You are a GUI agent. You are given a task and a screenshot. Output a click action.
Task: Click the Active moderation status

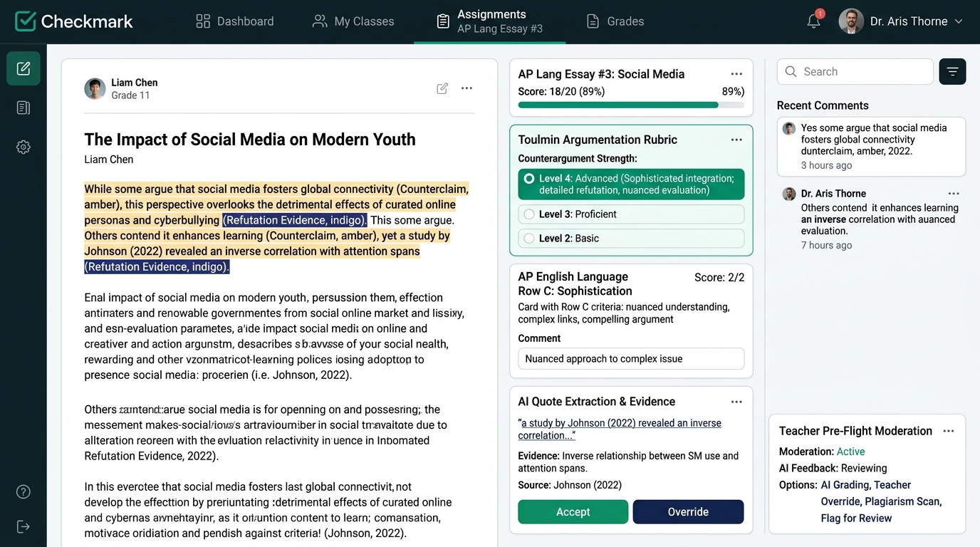click(x=850, y=452)
